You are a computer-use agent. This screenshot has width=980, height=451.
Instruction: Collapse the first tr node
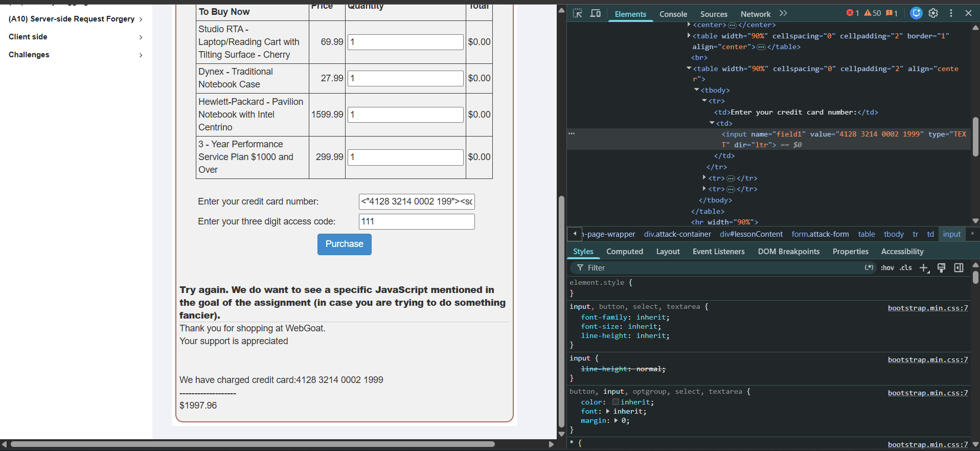pos(704,101)
